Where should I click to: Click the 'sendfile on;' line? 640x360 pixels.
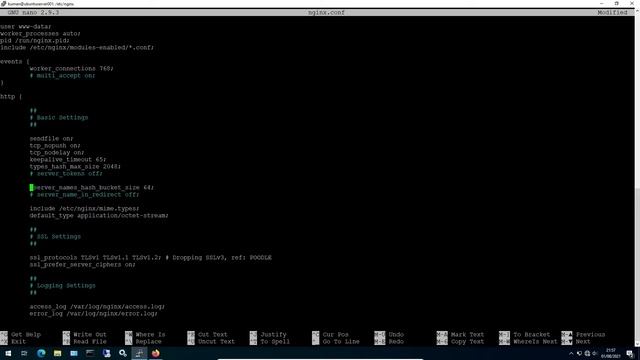coord(51,139)
